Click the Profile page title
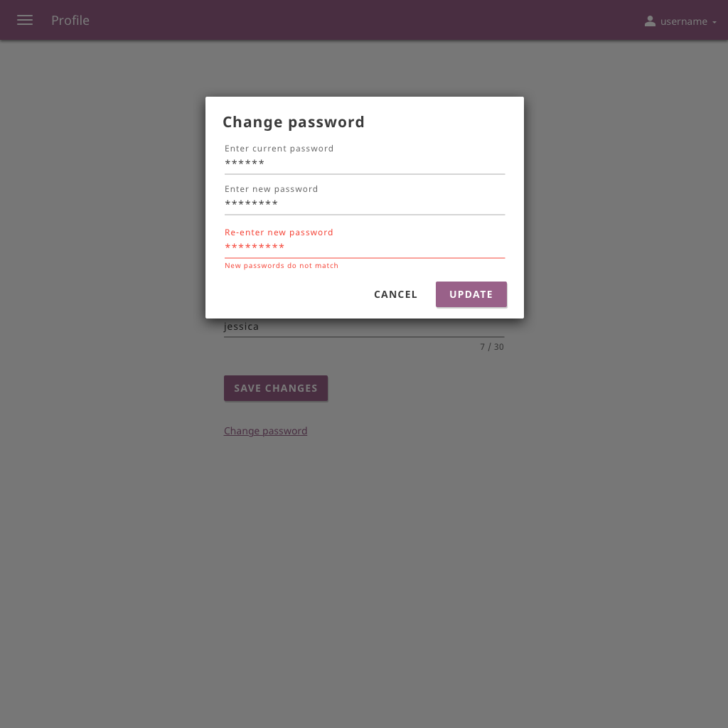Viewport: 728px width, 728px height. click(x=70, y=20)
